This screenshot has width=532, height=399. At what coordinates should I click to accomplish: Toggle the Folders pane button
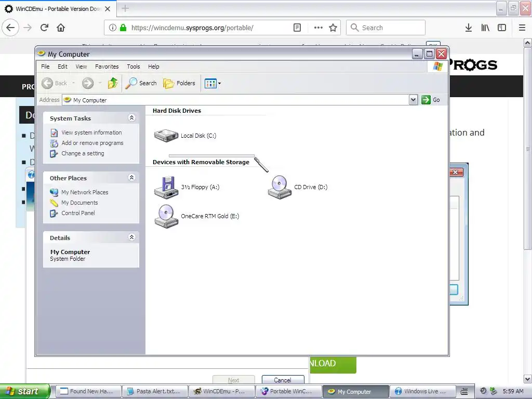point(179,83)
